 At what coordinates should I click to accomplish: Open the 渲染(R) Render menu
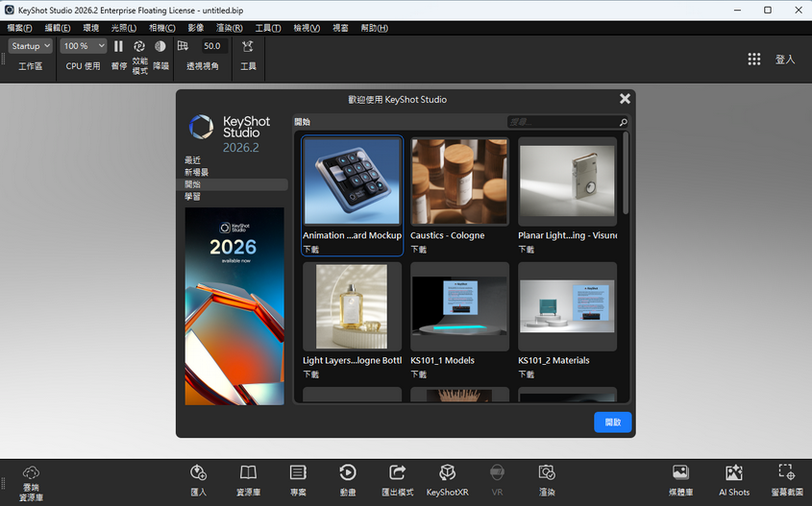pos(230,28)
